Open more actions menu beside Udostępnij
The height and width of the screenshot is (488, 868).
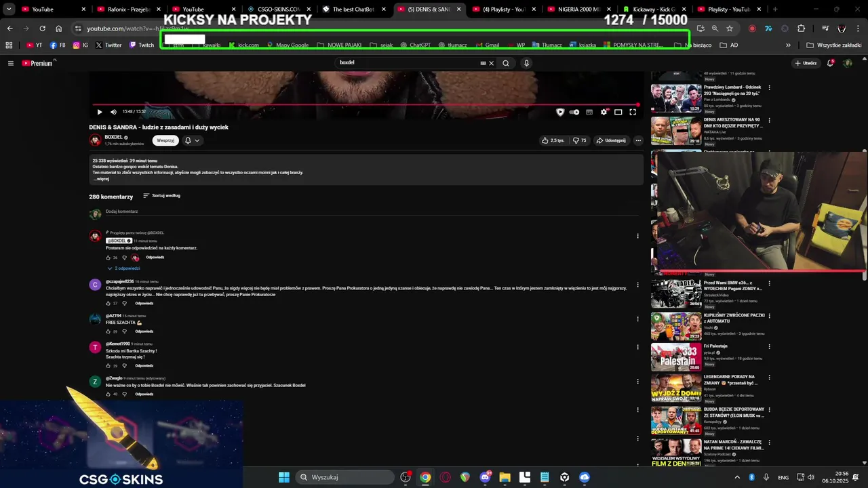(x=638, y=140)
